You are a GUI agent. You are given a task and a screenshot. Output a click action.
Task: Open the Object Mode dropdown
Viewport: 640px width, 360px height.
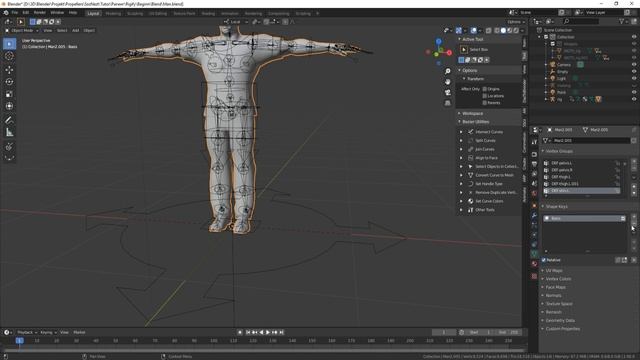point(22,31)
